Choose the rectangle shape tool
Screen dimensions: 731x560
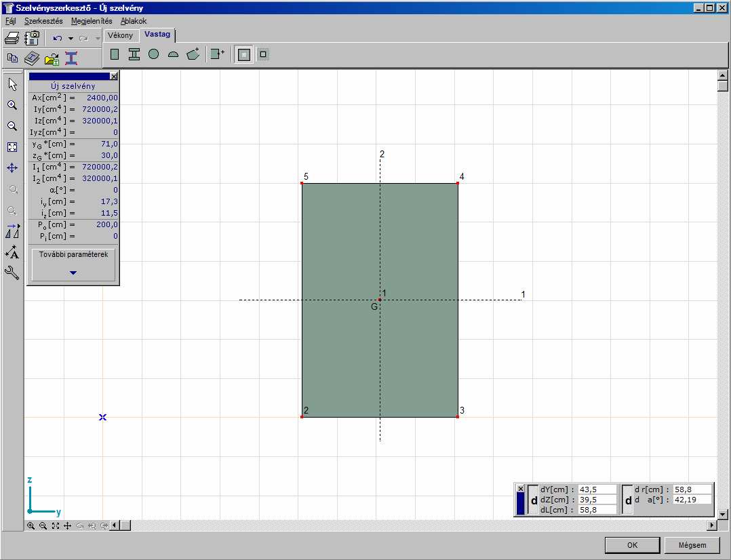(x=115, y=54)
